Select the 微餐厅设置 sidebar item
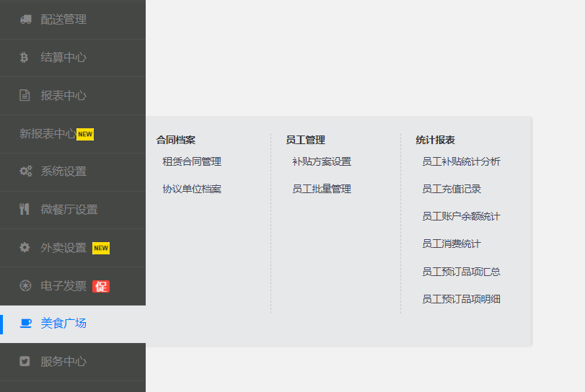This screenshot has height=392, width=585. pos(73,210)
